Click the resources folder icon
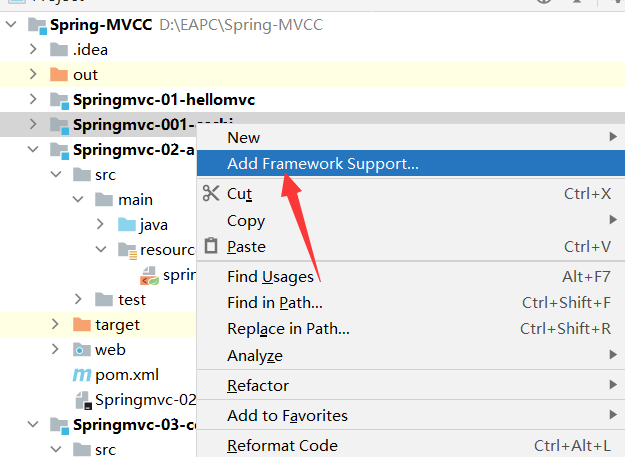 (x=128, y=251)
